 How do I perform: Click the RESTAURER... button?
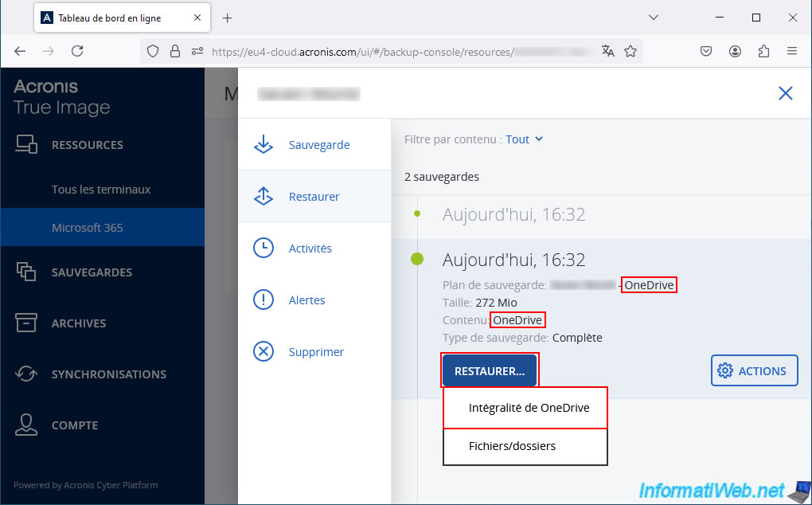pos(490,371)
